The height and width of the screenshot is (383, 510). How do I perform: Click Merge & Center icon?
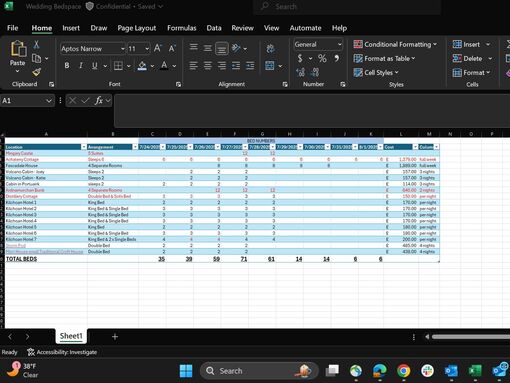(x=270, y=65)
